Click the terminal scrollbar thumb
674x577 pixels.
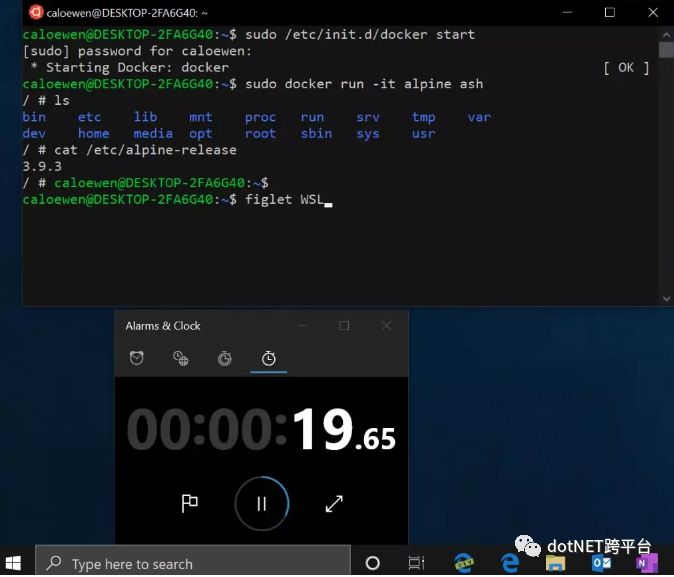[x=666, y=49]
